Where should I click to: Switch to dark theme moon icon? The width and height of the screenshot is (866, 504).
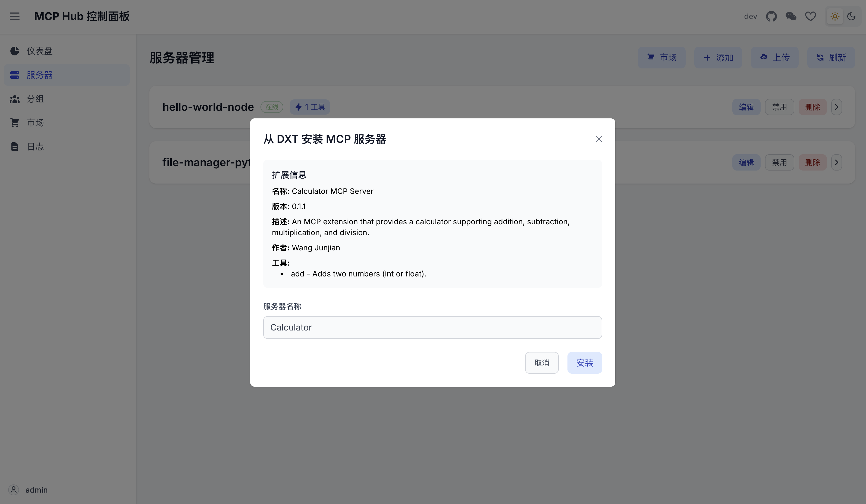851,16
